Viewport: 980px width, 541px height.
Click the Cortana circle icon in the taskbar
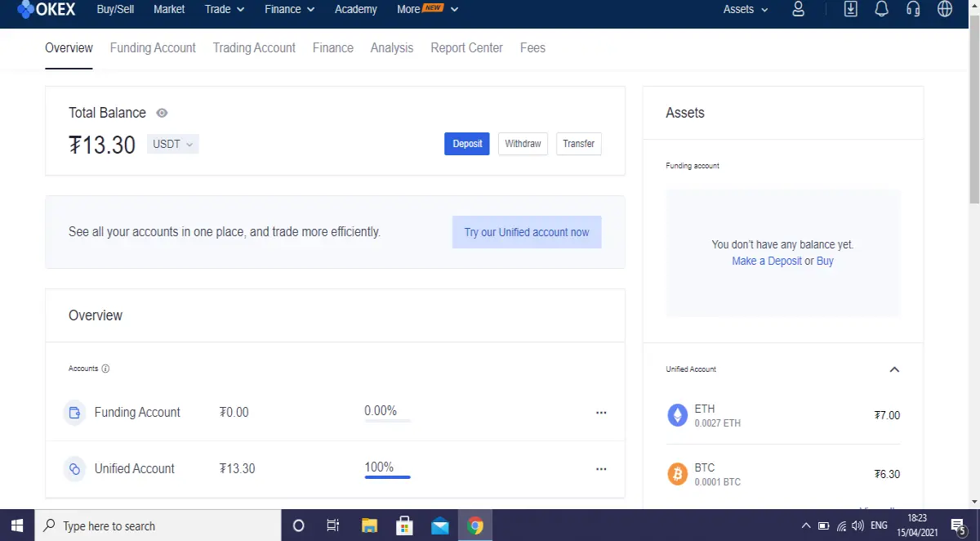(298, 525)
